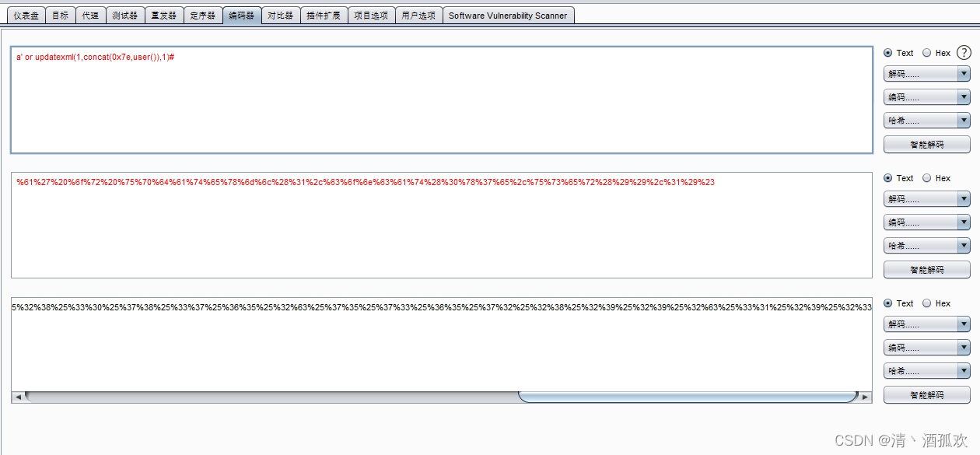Click the horizontal scrollbar left arrow

tap(17, 397)
